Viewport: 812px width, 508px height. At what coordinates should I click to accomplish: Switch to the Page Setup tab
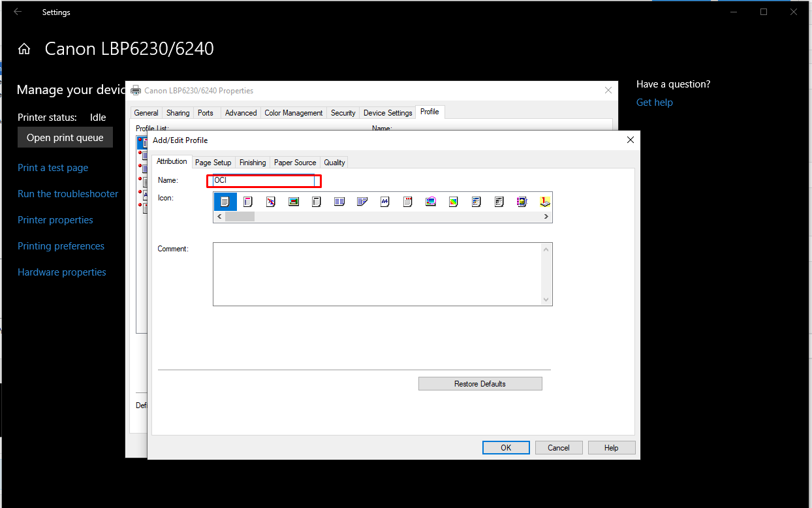pos(213,163)
